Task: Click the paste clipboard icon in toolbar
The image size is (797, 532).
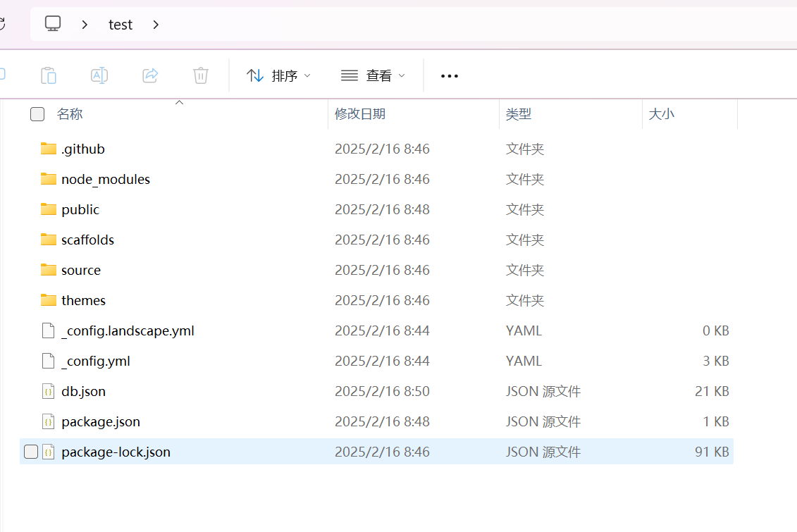Action: coord(48,75)
